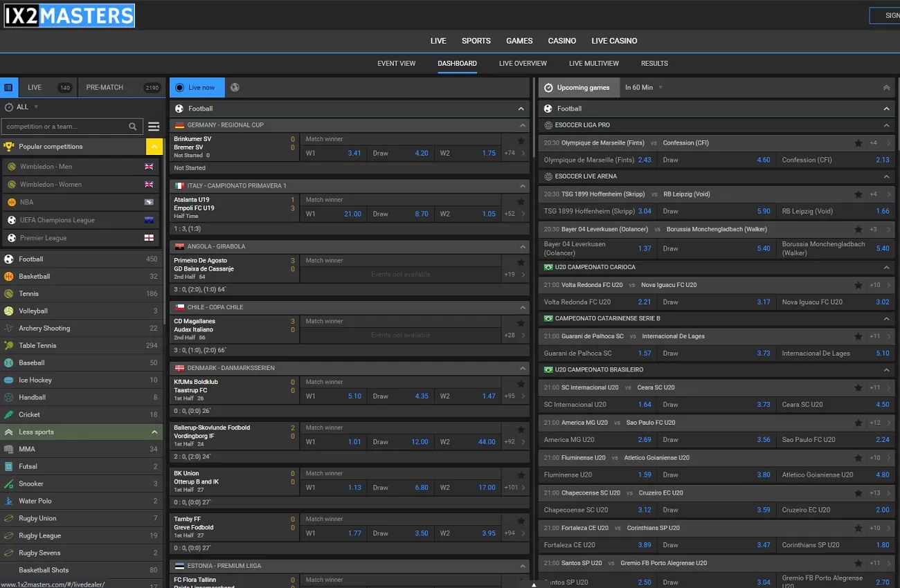Viewport: 900px width, 588px height.
Task: Collapse the Italy Campionato Primavera 1 league
Action: click(x=523, y=186)
